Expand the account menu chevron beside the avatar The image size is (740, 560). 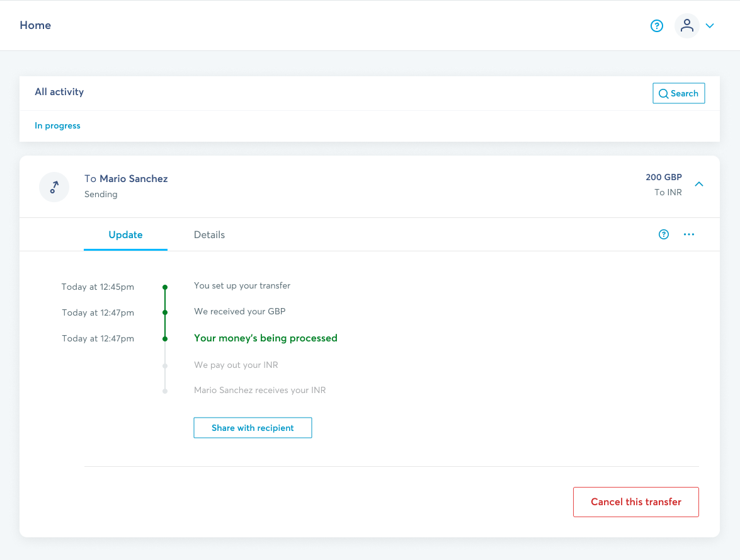pos(710,26)
